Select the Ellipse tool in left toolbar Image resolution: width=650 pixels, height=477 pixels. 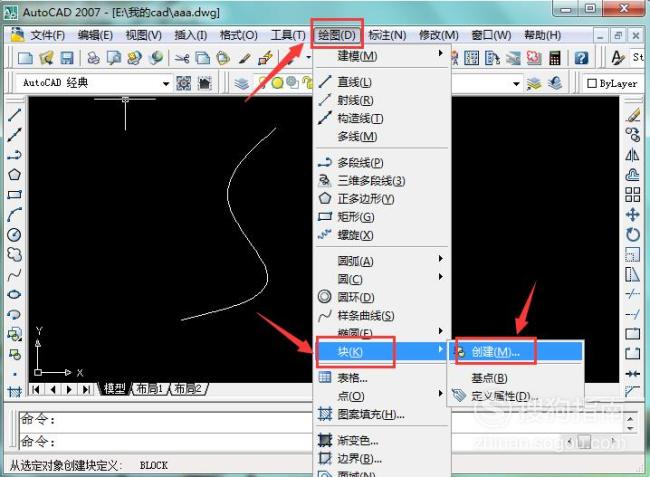[15, 294]
